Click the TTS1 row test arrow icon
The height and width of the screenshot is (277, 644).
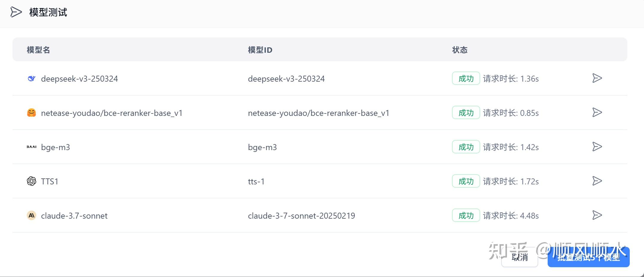pyautogui.click(x=597, y=181)
